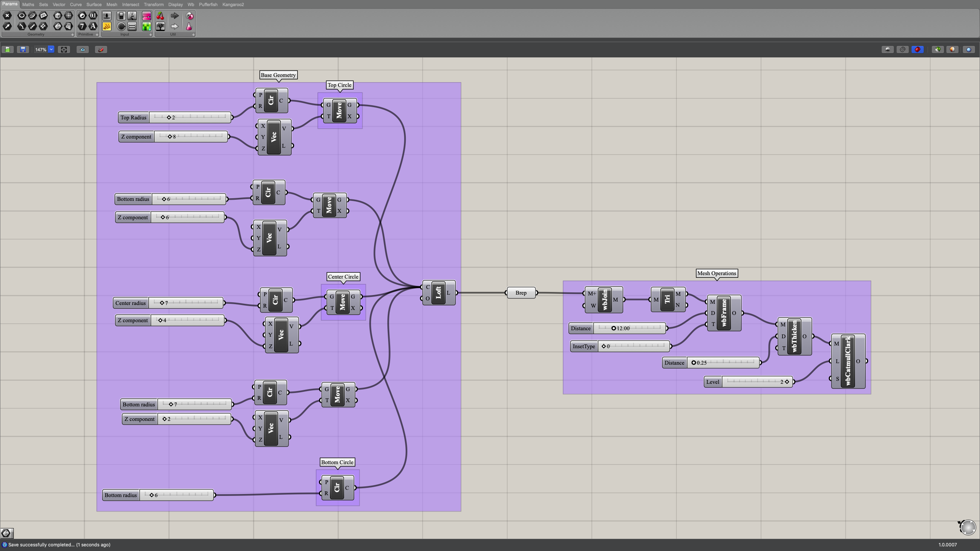Select the wbCatmullClark component
This screenshot has width=980, height=551.
click(848, 361)
